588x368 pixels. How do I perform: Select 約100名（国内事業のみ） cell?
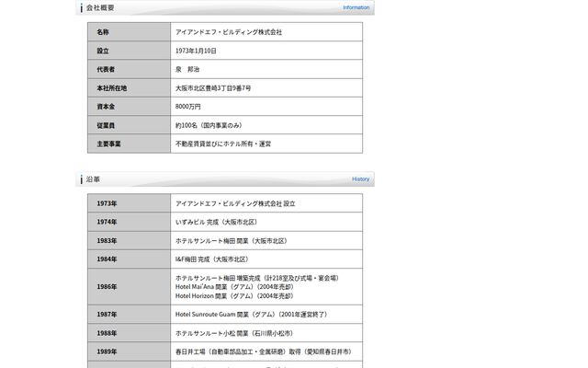(210, 125)
